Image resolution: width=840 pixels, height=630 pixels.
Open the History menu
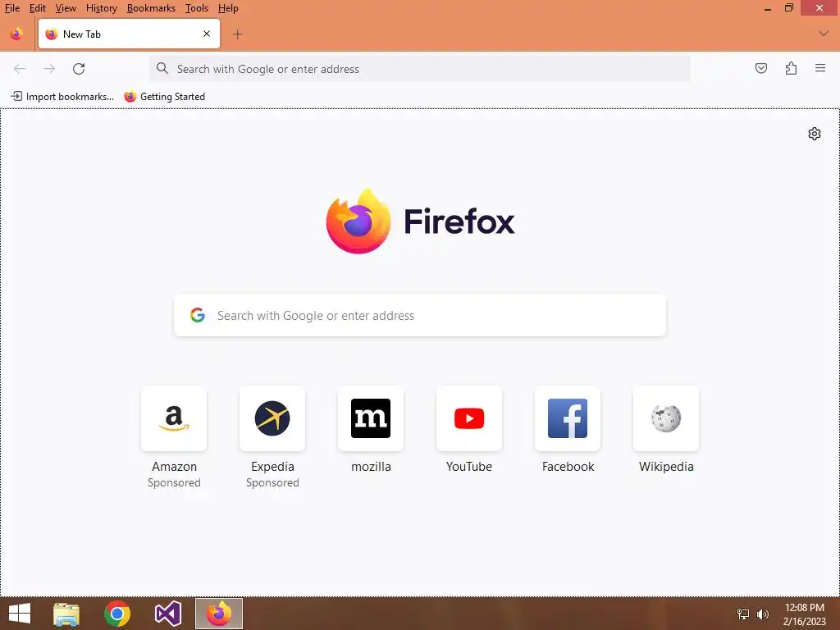[101, 8]
